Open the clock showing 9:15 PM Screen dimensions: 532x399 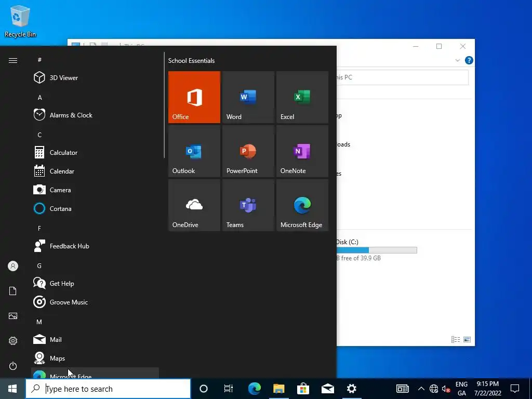(x=487, y=389)
